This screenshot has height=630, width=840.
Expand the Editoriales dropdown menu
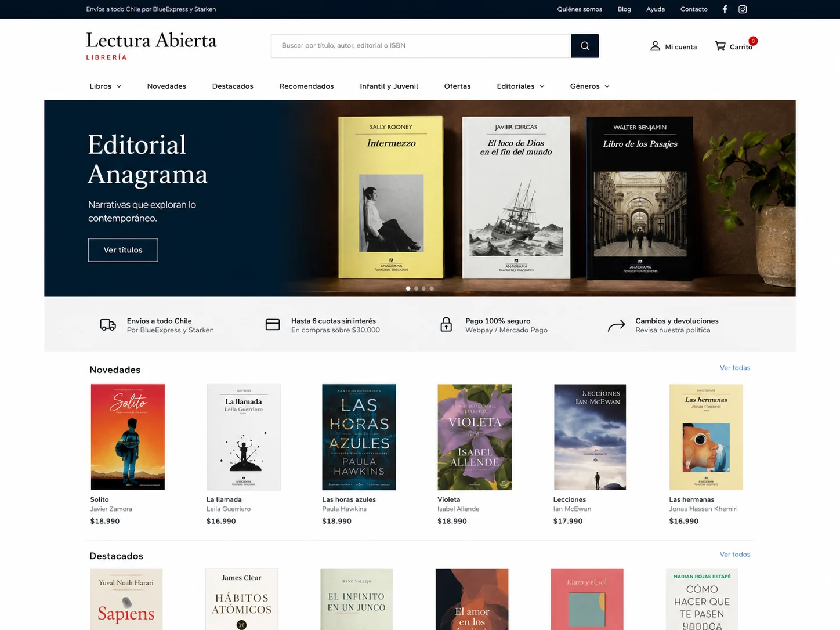pos(520,86)
